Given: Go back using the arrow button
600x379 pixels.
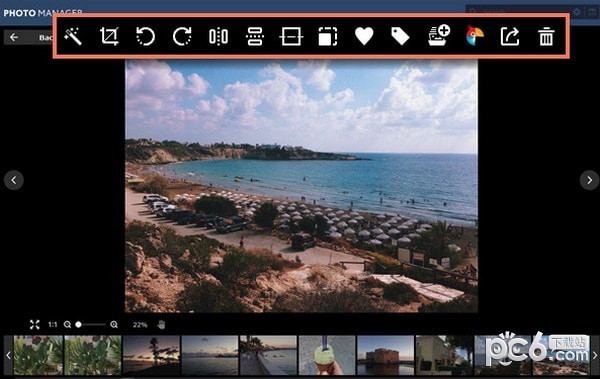Looking at the screenshot, I should click(x=14, y=37).
